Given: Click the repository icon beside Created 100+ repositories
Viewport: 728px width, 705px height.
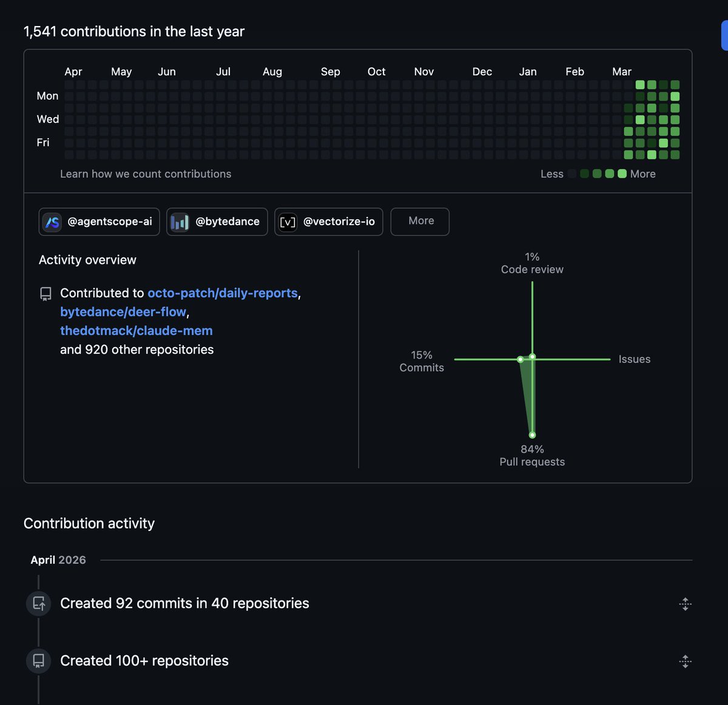Looking at the screenshot, I should point(38,661).
